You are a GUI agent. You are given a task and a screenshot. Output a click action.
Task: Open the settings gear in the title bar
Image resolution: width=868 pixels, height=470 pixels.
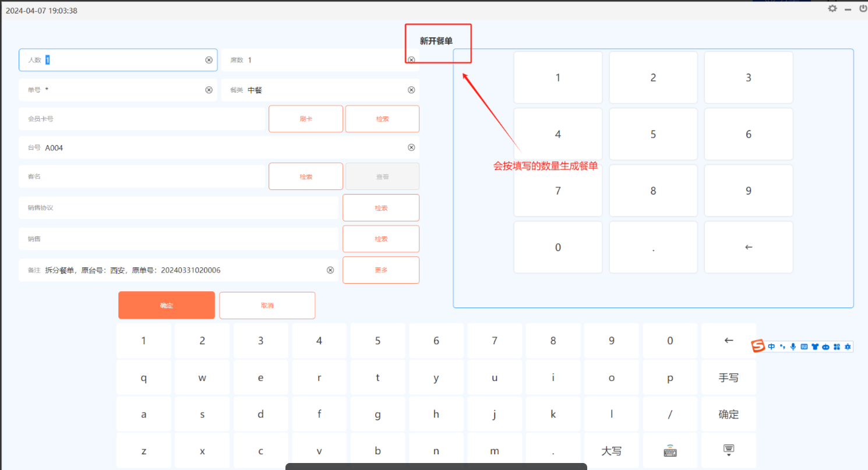click(x=832, y=9)
